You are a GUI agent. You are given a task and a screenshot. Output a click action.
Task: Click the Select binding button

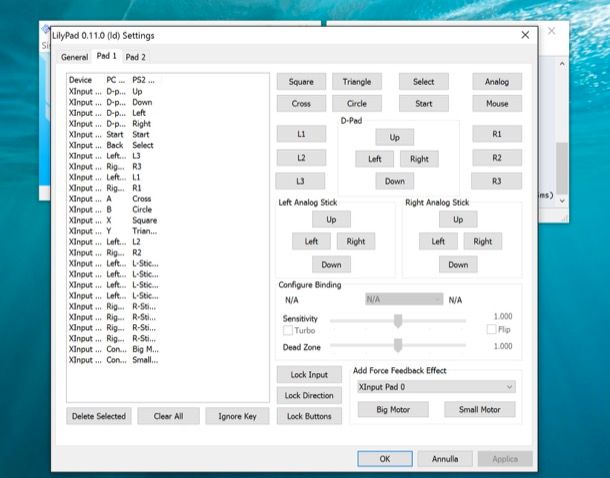(x=424, y=82)
